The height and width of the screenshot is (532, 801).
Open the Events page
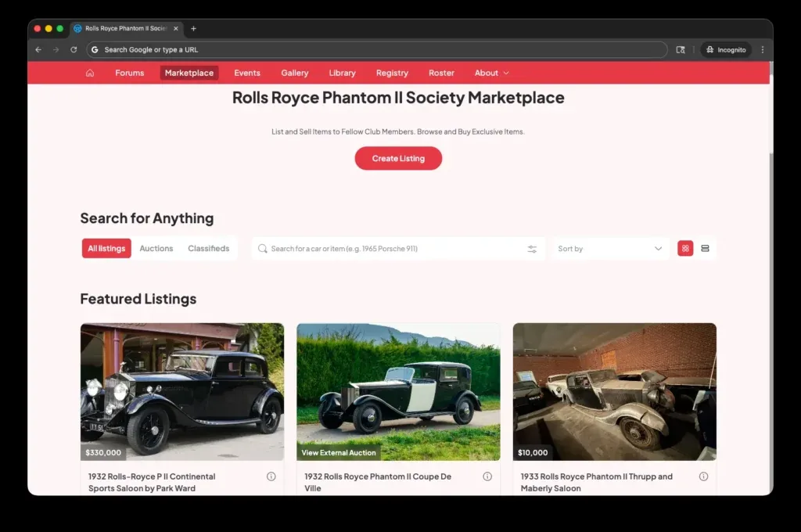[247, 73]
